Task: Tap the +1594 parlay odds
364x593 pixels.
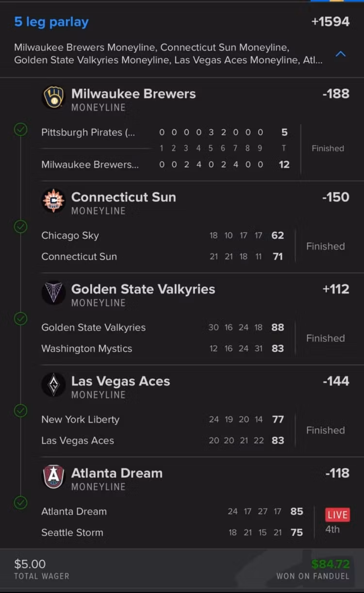Action: point(330,22)
